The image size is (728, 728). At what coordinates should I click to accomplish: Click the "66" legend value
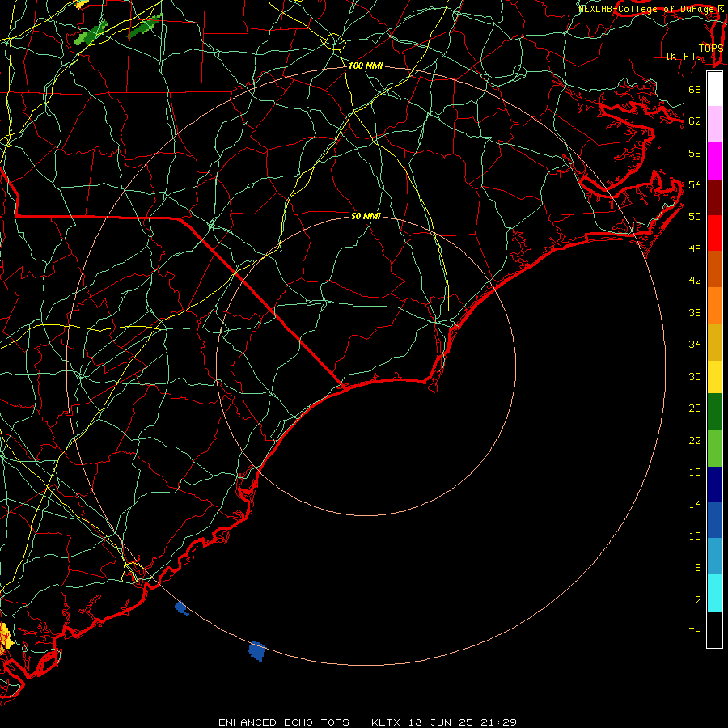point(695,89)
